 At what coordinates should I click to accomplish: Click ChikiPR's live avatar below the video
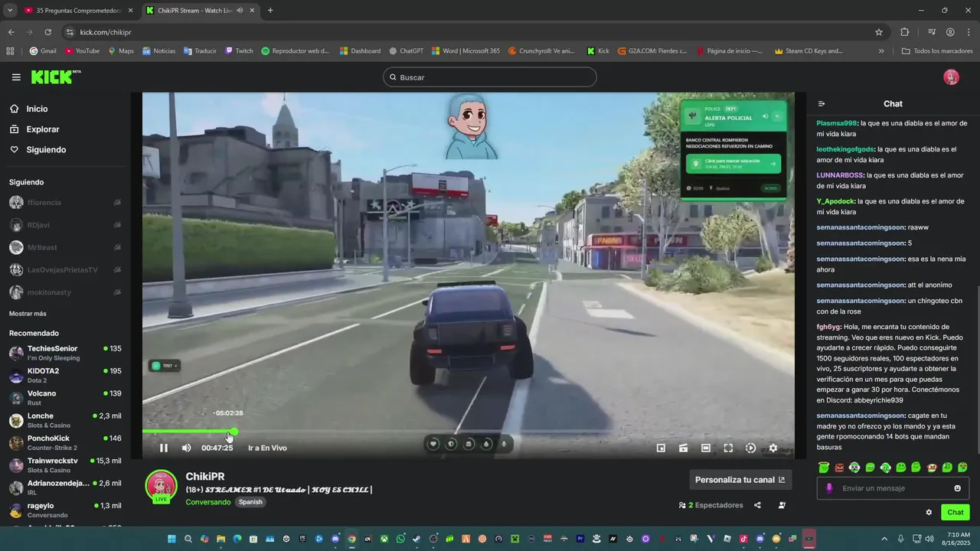pos(161,487)
